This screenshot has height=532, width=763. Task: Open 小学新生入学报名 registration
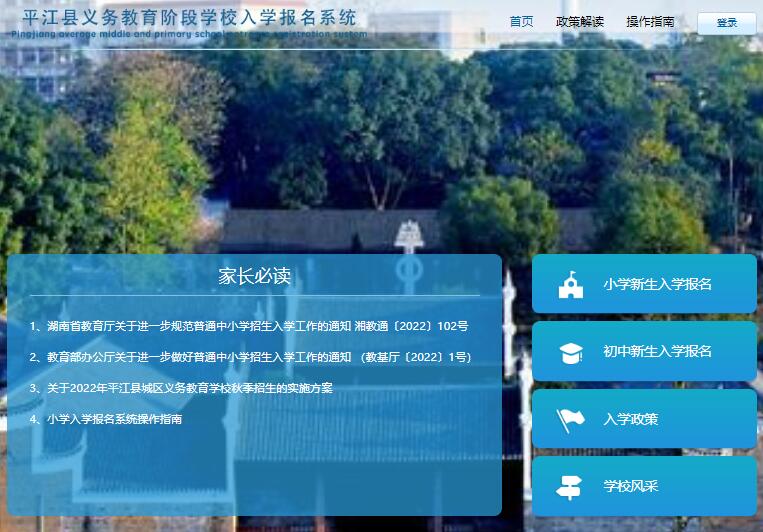pyautogui.click(x=657, y=284)
